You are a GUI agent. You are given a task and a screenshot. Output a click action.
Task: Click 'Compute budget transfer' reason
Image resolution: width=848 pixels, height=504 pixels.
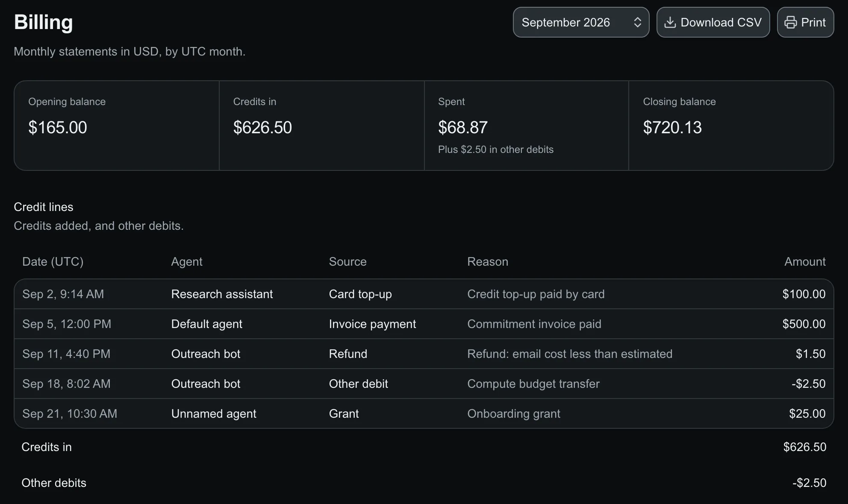tap(533, 384)
